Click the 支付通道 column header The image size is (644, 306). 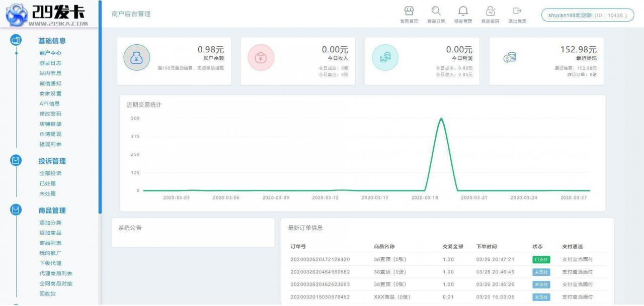point(573,247)
